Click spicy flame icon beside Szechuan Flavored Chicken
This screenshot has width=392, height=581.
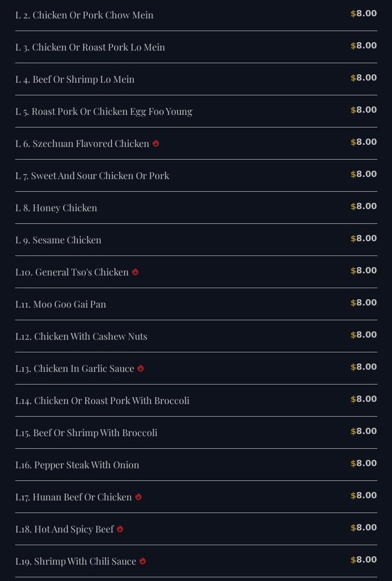pyautogui.click(x=156, y=143)
